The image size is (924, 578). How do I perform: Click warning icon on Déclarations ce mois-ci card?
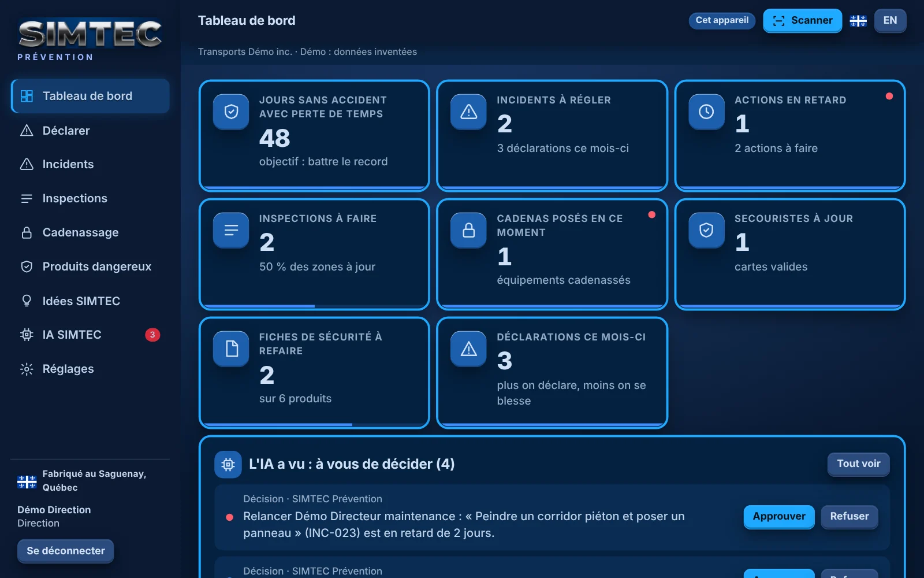469,349
